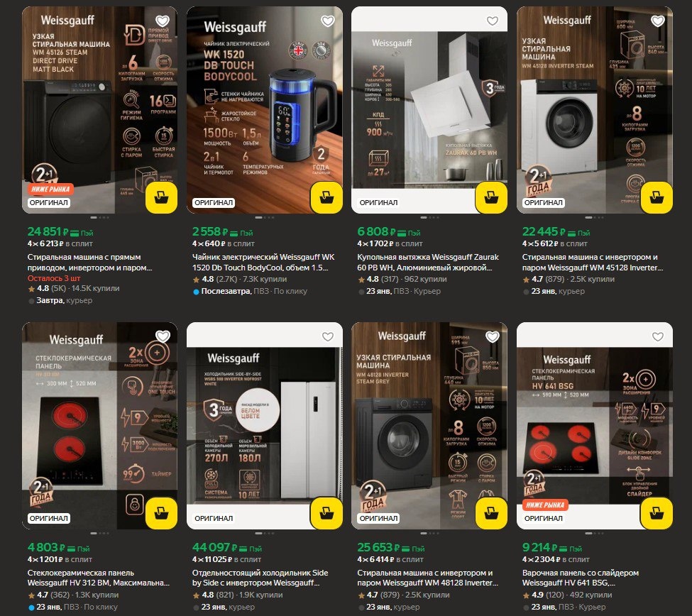Add WM 45126 Matt Black washer to cart
Viewport: 692px width, 616px height.
(162, 197)
